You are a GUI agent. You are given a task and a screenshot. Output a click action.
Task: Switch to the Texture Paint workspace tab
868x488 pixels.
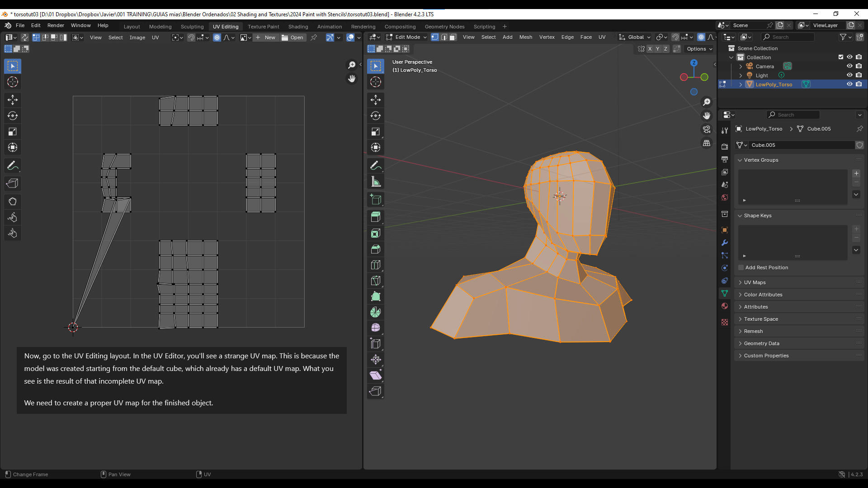263,27
